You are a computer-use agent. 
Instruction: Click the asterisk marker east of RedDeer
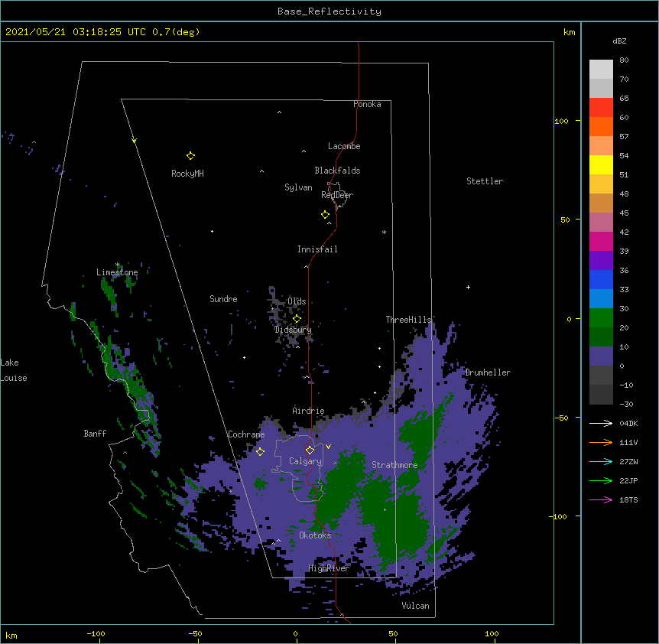[x=384, y=232]
